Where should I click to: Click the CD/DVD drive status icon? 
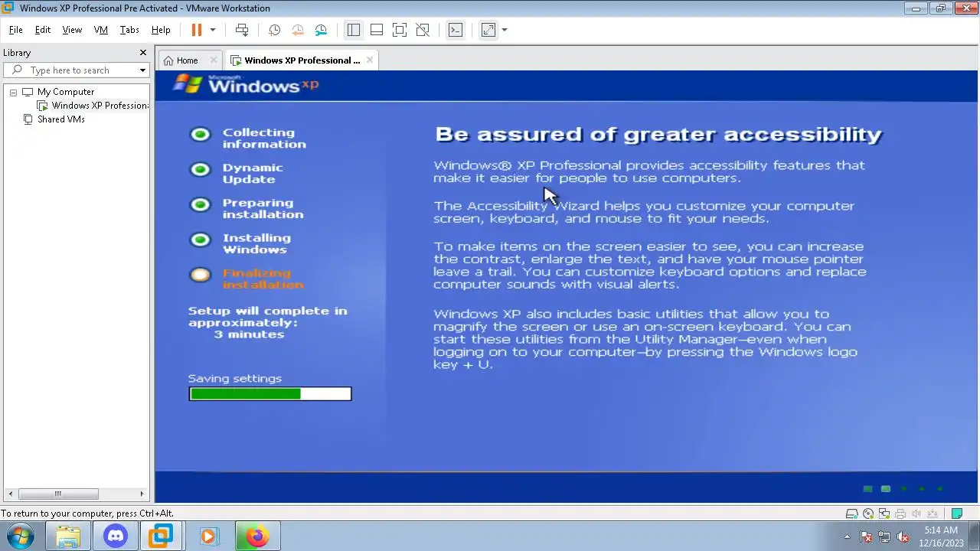[868, 514]
